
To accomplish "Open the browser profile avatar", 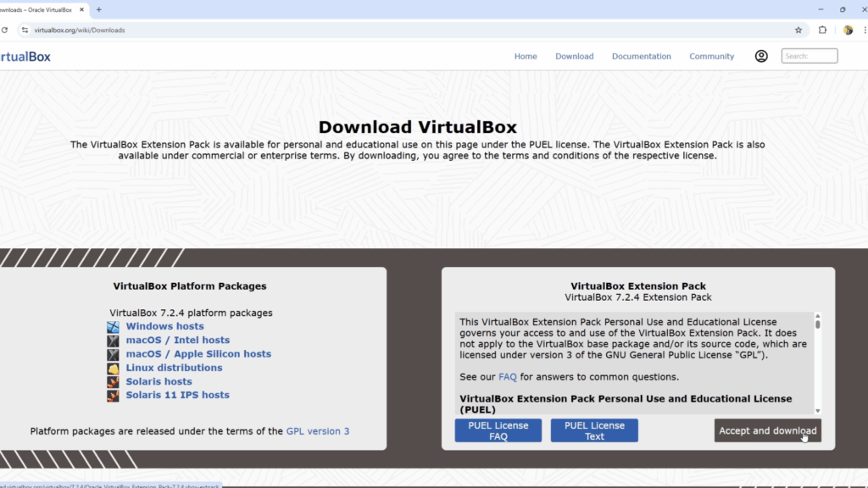I will (849, 29).
